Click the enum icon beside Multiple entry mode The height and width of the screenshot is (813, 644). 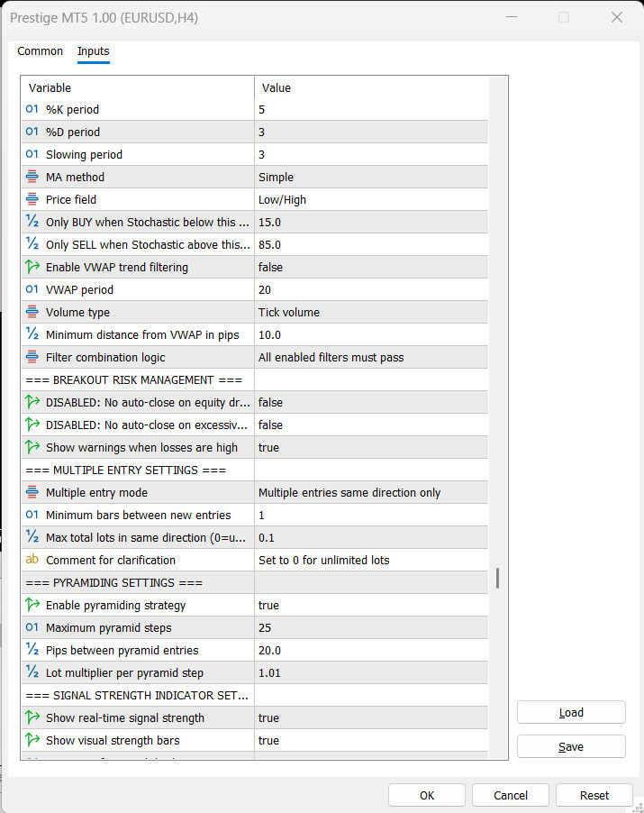click(32, 492)
